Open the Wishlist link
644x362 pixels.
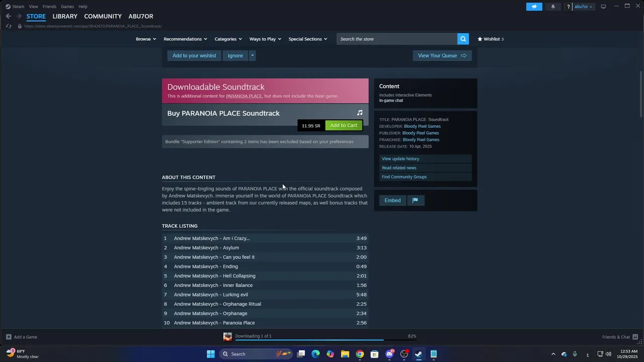(x=491, y=39)
